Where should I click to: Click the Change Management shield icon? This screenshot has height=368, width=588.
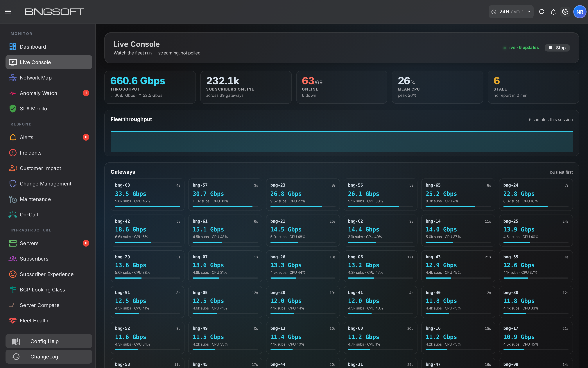13,184
